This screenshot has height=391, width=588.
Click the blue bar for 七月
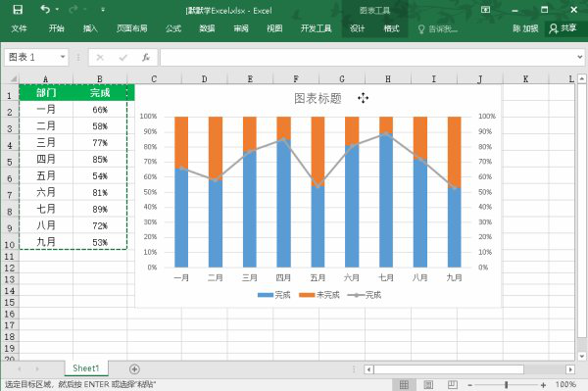click(x=386, y=200)
